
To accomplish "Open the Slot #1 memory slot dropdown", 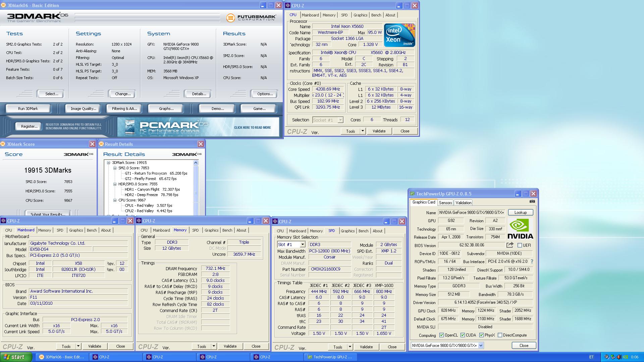I will point(302,245).
